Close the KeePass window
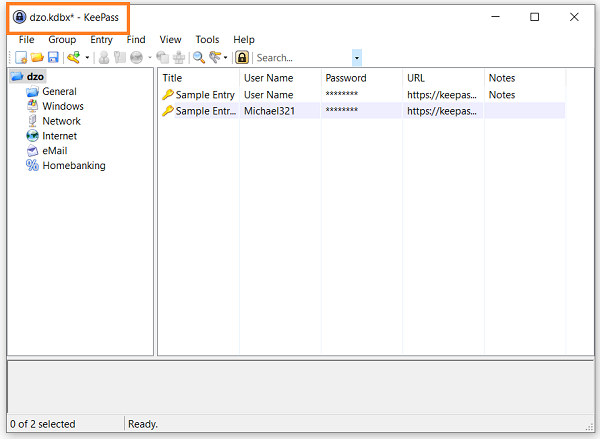Viewport: 600px width, 439px height. point(574,17)
